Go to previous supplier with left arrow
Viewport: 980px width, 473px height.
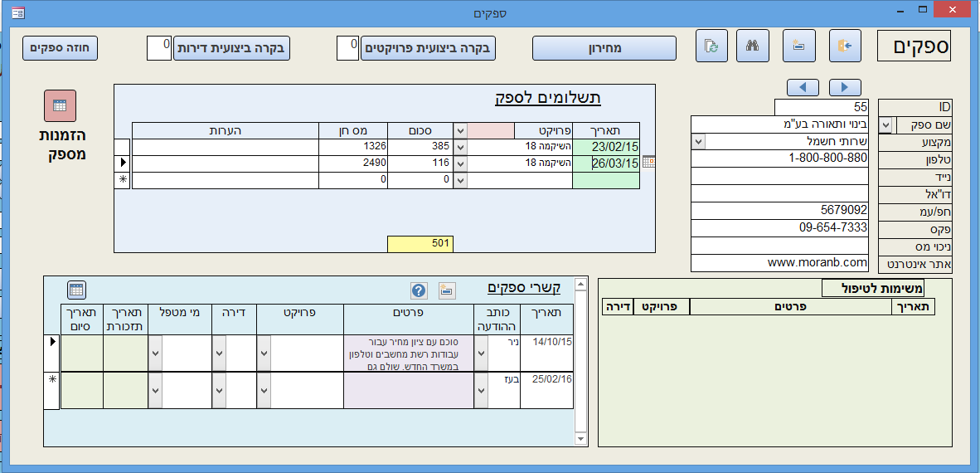coord(803,88)
